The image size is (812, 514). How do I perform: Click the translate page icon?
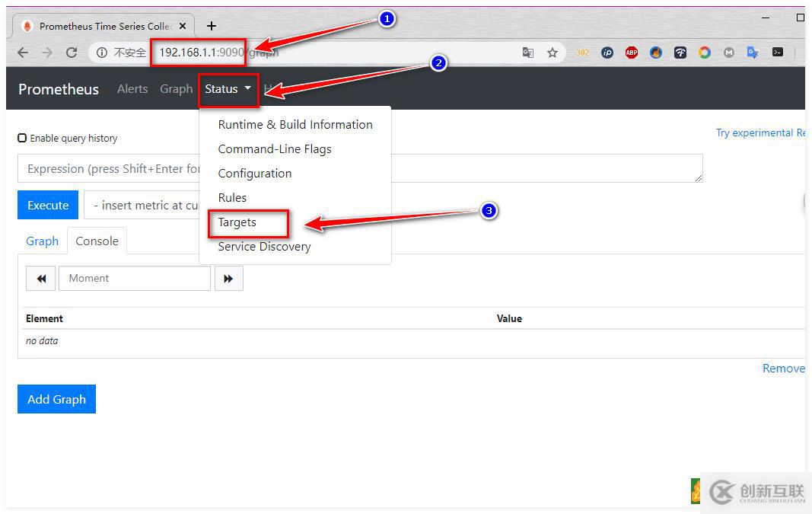coord(527,53)
